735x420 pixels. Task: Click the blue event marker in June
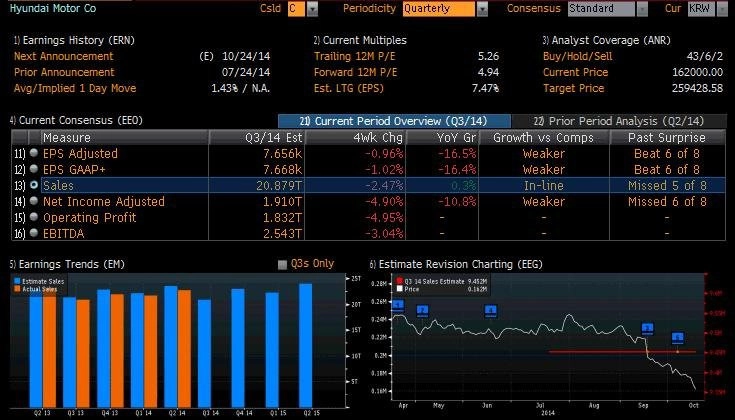pyautogui.click(x=491, y=311)
